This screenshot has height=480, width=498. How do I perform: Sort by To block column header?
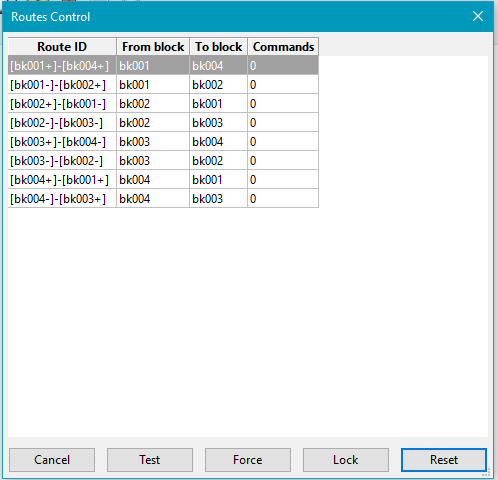click(218, 47)
